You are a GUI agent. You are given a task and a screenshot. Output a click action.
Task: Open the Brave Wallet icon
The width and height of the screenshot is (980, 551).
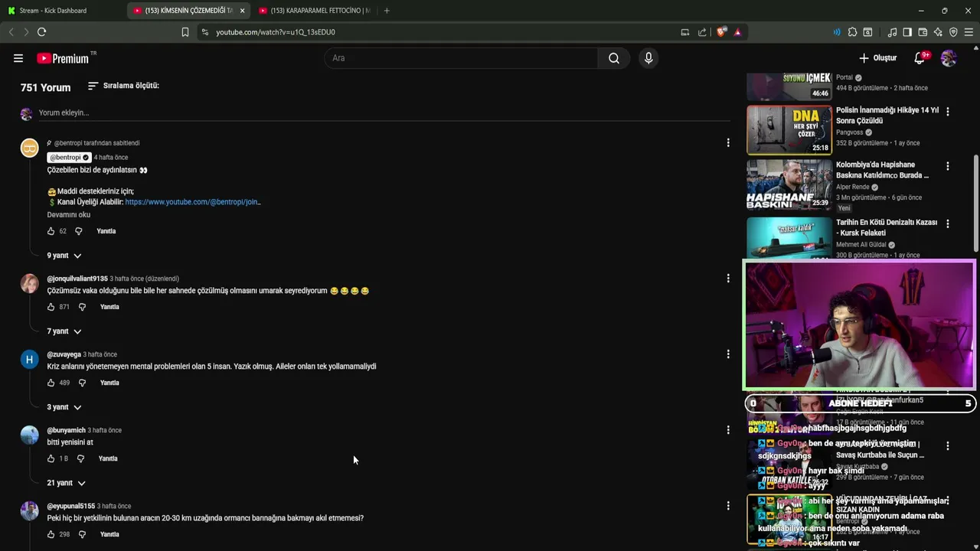point(923,32)
